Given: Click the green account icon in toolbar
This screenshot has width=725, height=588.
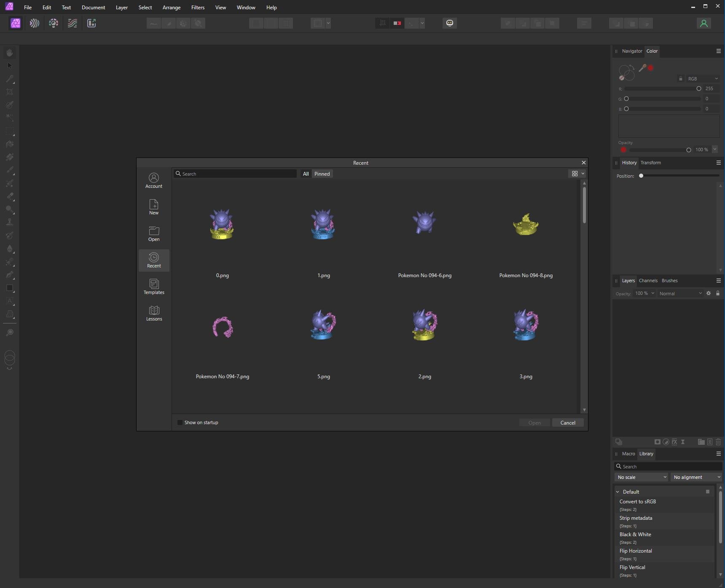Looking at the screenshot, I should pos(704,23).
